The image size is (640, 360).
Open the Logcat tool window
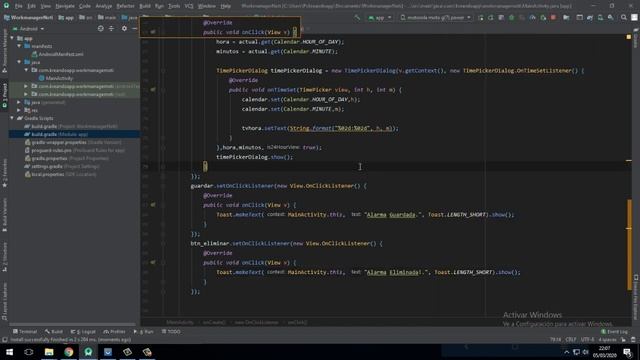(83, 332)
